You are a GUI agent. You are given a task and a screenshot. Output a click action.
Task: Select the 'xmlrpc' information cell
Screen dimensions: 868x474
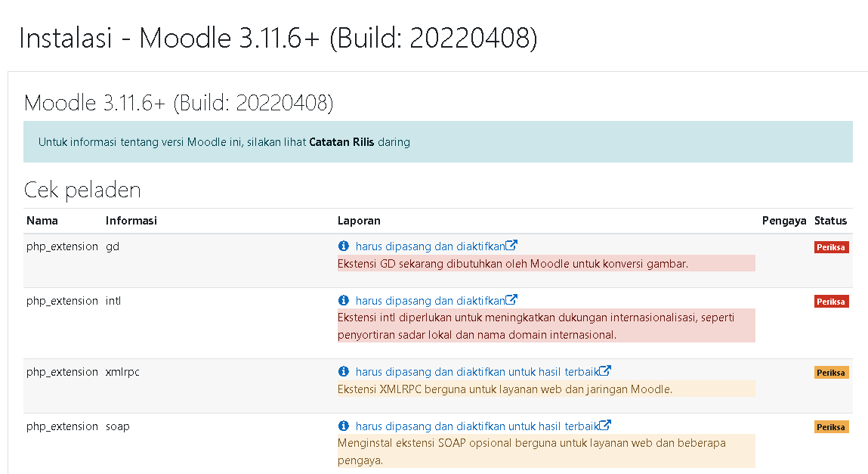coord(122,372)
